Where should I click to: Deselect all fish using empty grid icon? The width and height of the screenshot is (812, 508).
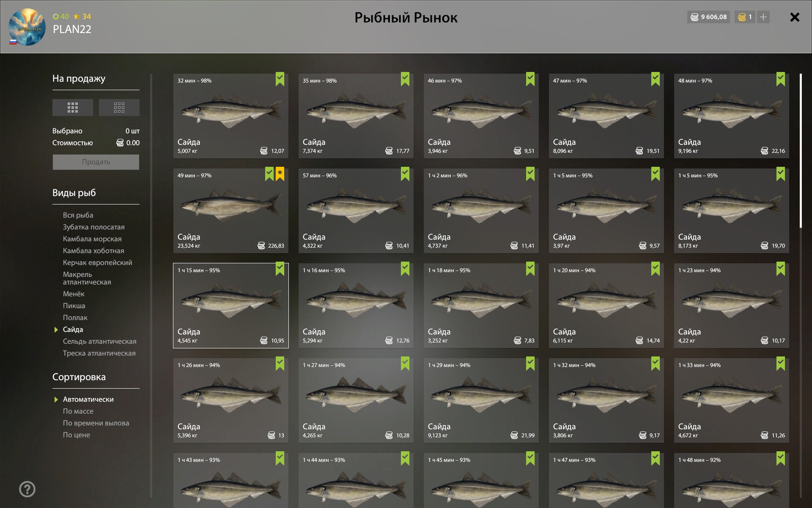tap(119, 108)
